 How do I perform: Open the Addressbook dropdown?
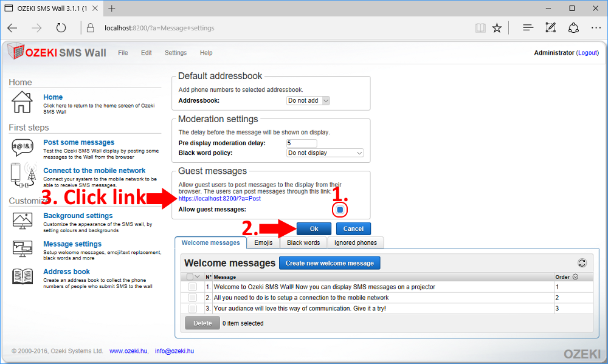[308, 101]
